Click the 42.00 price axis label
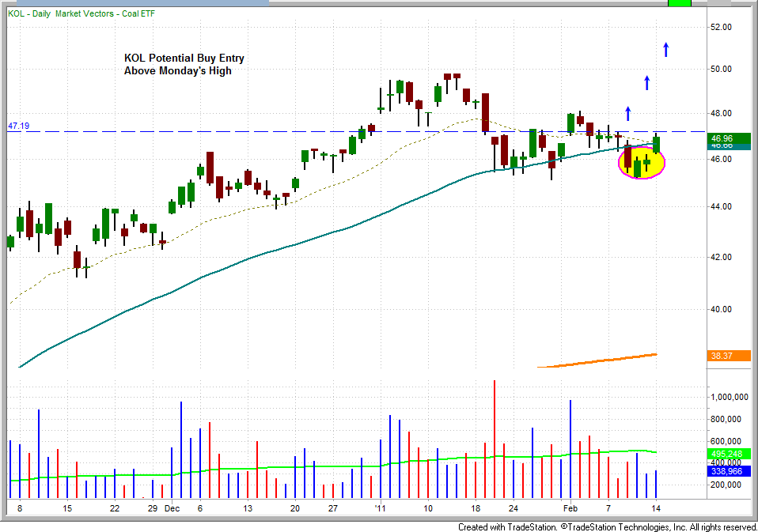758x532 pixels. [721, 258]
